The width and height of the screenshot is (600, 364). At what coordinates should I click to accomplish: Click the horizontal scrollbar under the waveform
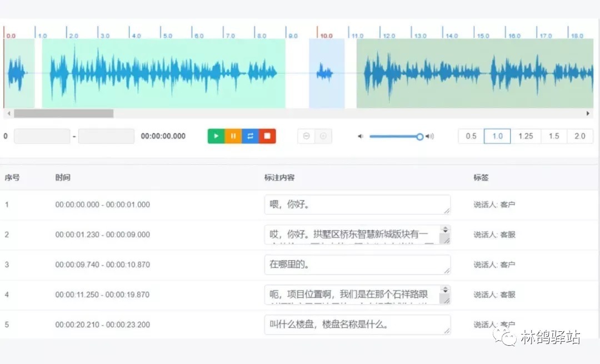click(x=64, y=113)
